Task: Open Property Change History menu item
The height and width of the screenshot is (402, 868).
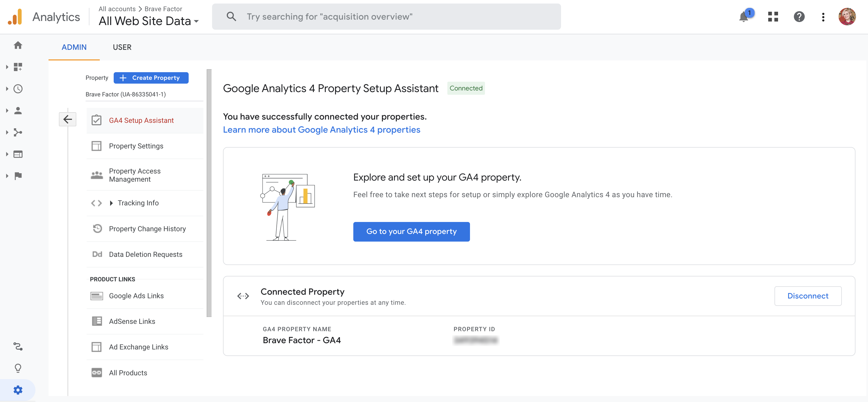Action: tap(145, 229)
